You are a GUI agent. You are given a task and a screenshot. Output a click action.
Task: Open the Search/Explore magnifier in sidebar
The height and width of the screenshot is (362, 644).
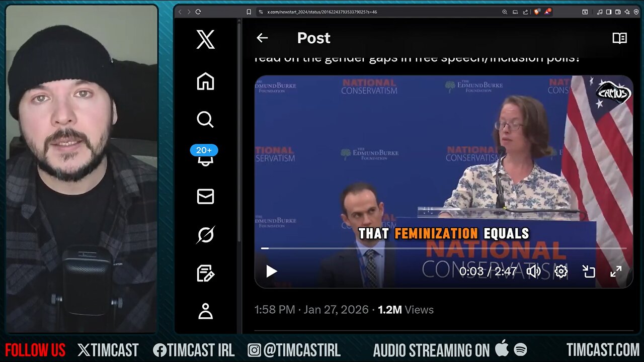205,120
